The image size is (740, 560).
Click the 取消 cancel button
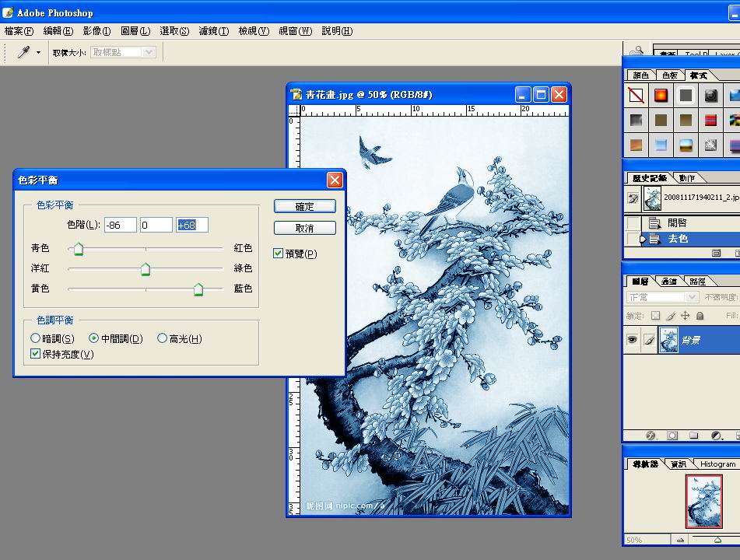305,228
